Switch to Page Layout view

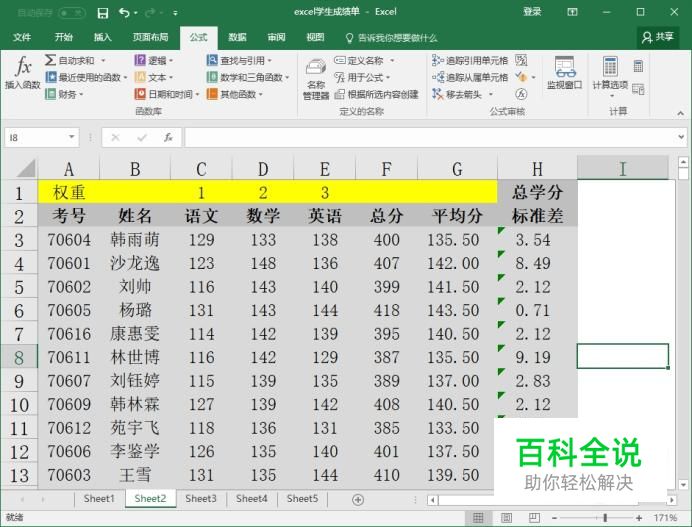click(506, 518)
